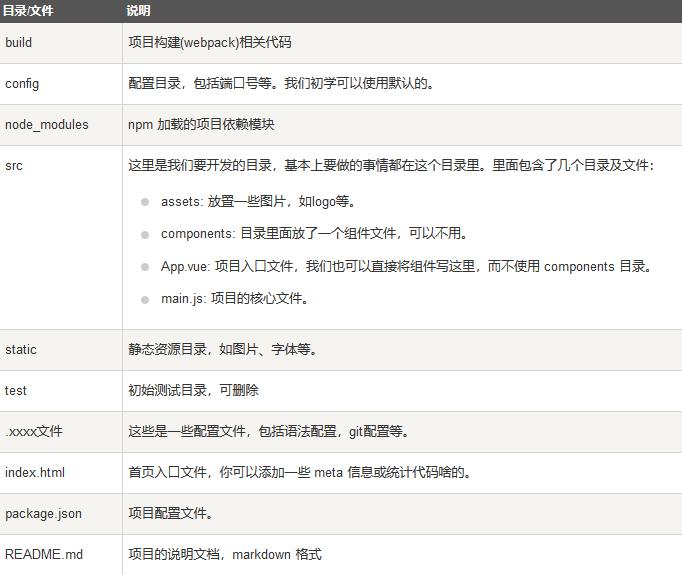Click the src directory name
This screenshot has height=575, width=682.
coord(14,166)
